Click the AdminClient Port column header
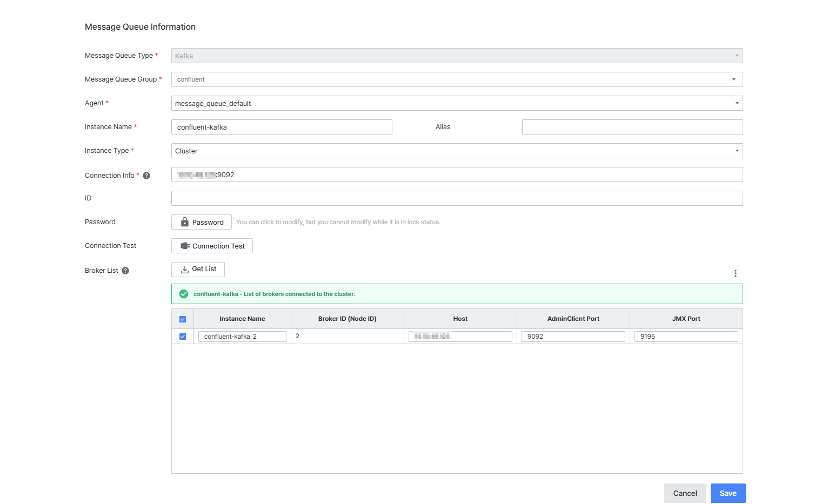This screenshot has width=815, height=504. pos(573,319)
